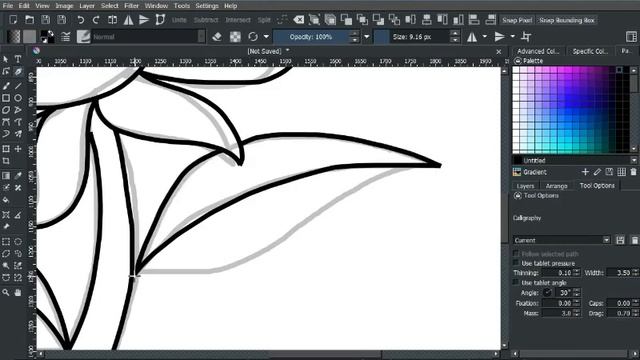The image size is (640, 360).
Task: Open vertical mirror options arrow
Action: [512, 37]
